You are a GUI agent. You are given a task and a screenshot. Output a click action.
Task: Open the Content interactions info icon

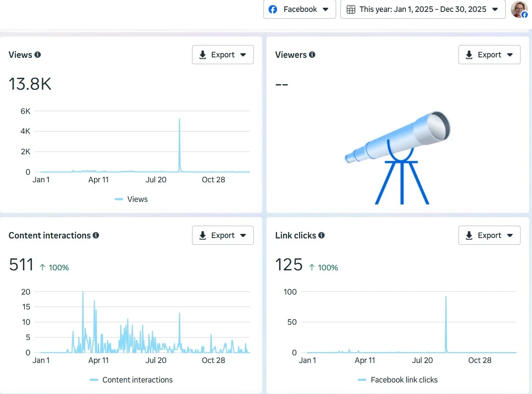(x=96, y=235)
